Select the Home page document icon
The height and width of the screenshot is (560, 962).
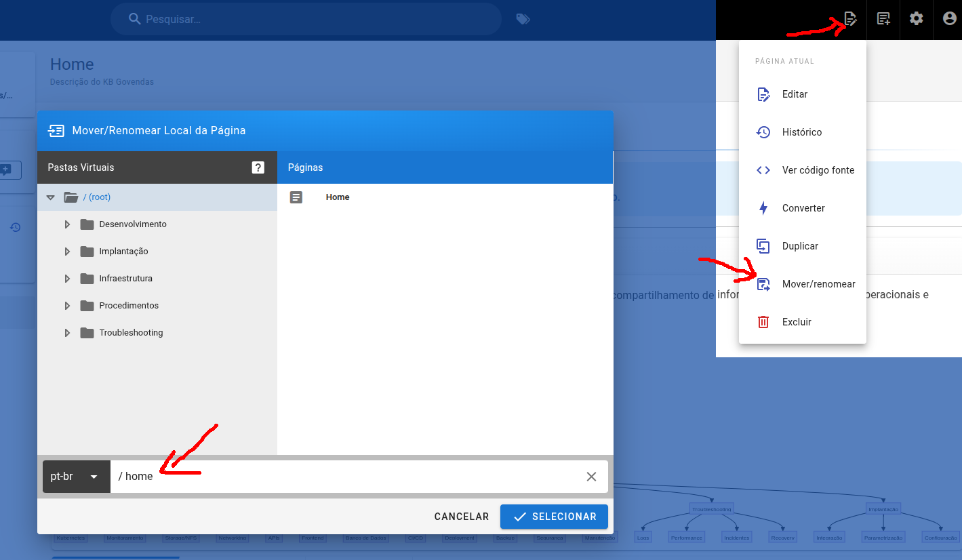pyautogui.click(x=296, y=197)
